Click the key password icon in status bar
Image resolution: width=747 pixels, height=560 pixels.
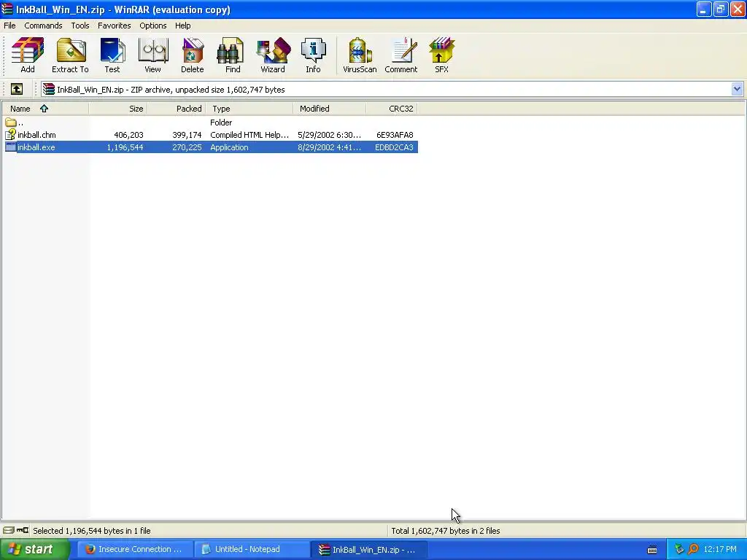(x=23, y=531)
